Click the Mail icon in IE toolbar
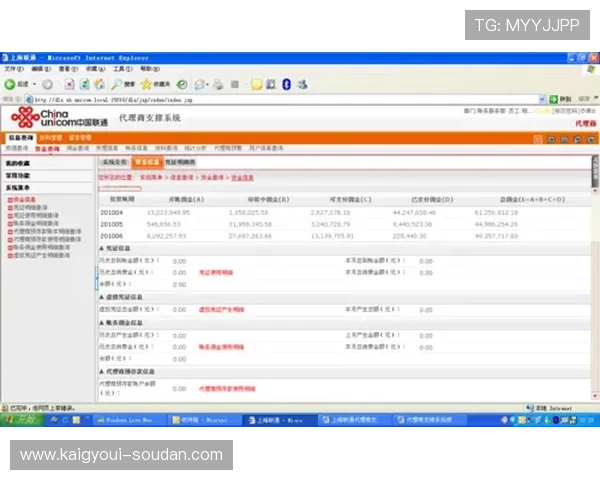 click(x=201, y=84)
